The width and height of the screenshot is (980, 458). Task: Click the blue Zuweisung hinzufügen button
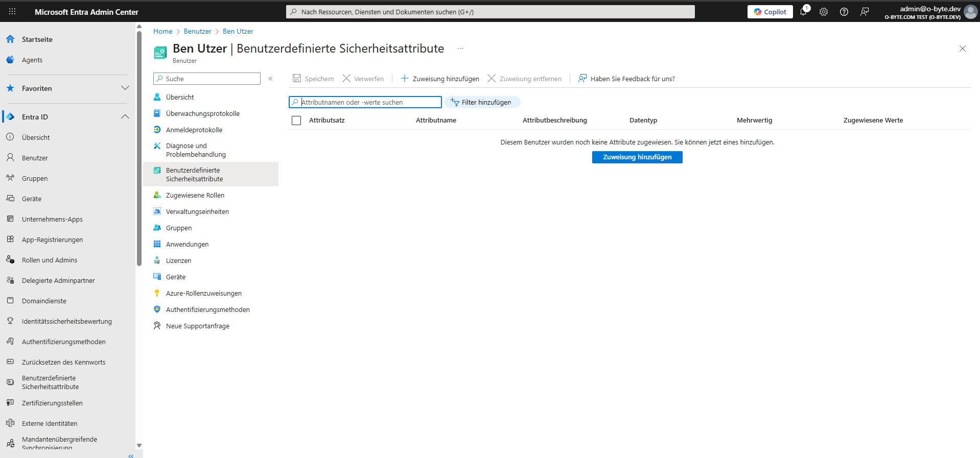(x=637, y=157)
